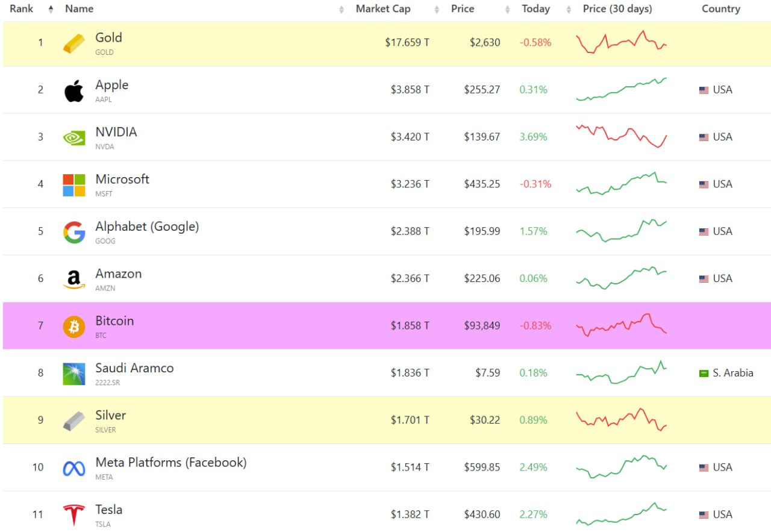Click the Gold bar icon
Viewport: 771px width, 532px height.
[74, 43]
